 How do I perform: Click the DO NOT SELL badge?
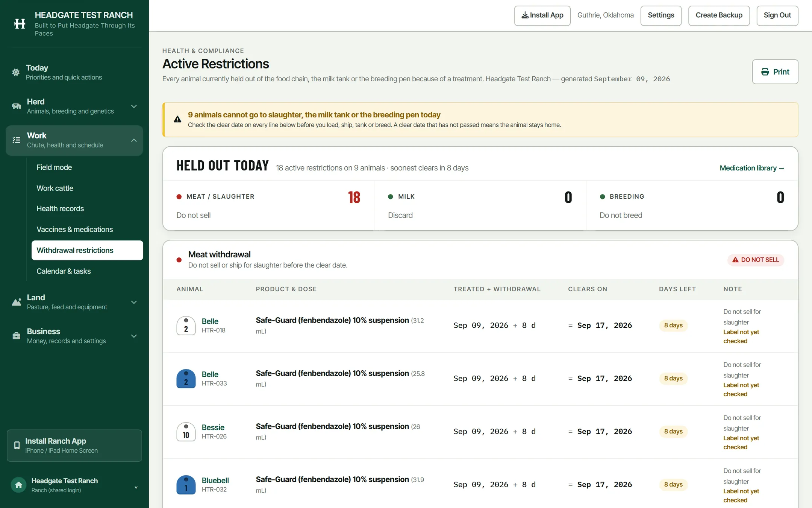756,260
